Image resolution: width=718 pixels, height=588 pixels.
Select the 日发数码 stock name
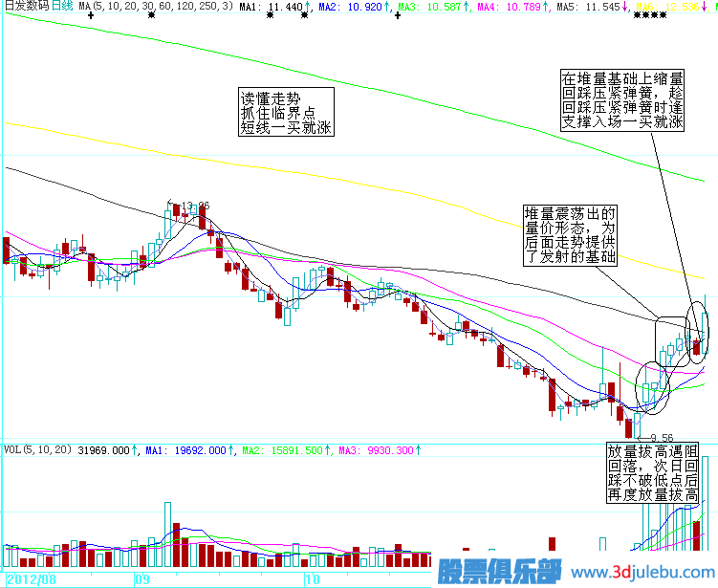tap(26, 7)
